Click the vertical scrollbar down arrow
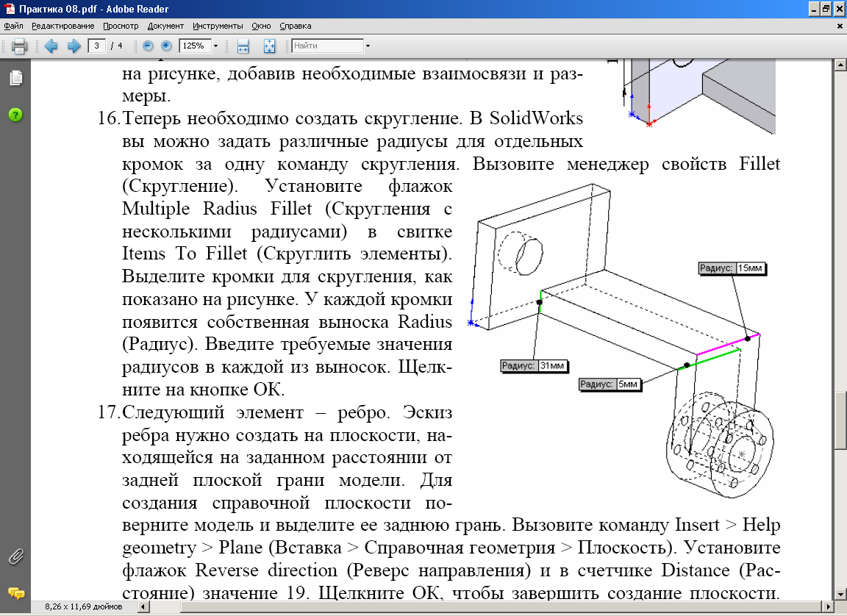The height and width of the screenshot is (616, 847). pos(840,594)
